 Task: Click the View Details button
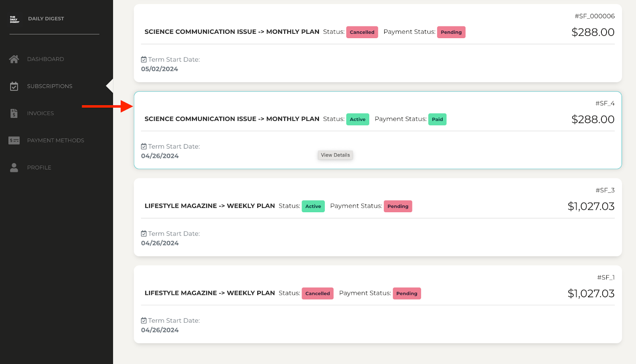(335, 155)
